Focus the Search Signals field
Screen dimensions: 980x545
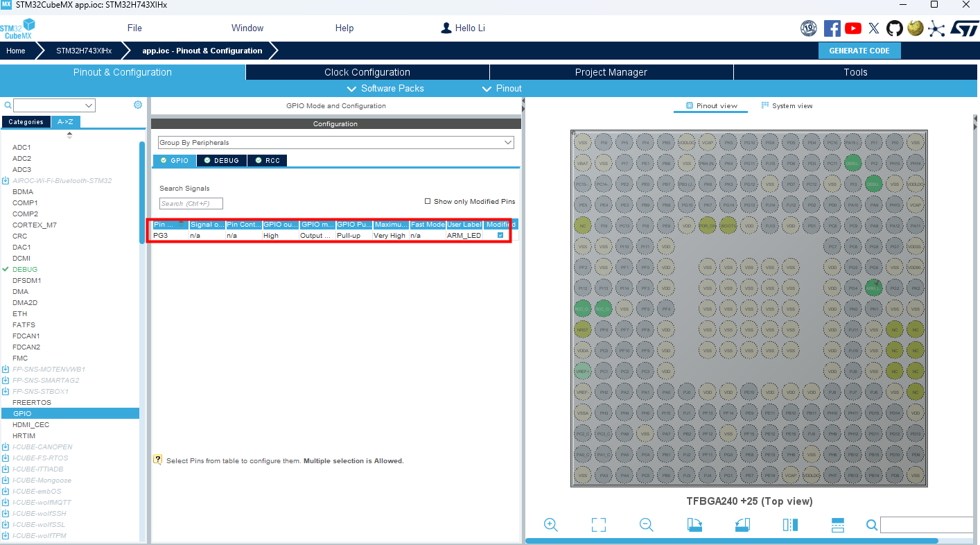pos(191,203)
